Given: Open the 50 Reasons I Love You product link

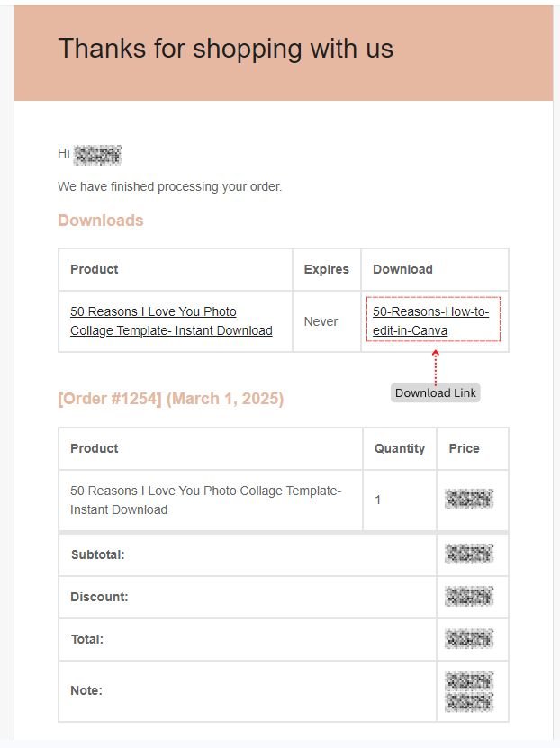Looking at the screenshot, I should [171, 320].
